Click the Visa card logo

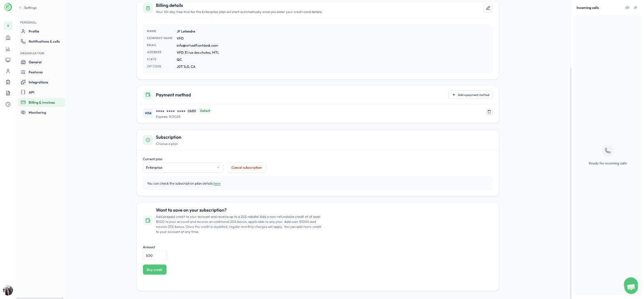tap(148, 113)
